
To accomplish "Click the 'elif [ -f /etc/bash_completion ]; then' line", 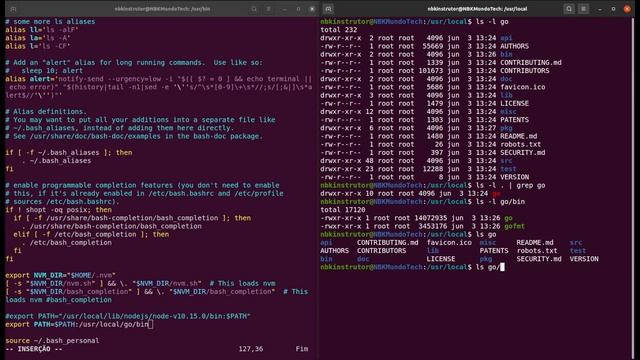I will [91, 234].
